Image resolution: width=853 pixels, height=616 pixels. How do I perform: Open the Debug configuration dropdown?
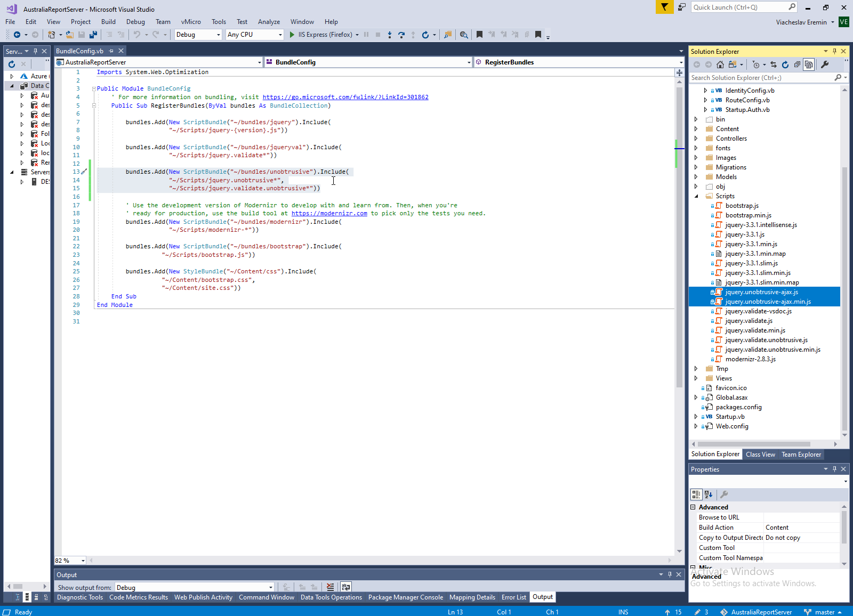pos(218,35)
